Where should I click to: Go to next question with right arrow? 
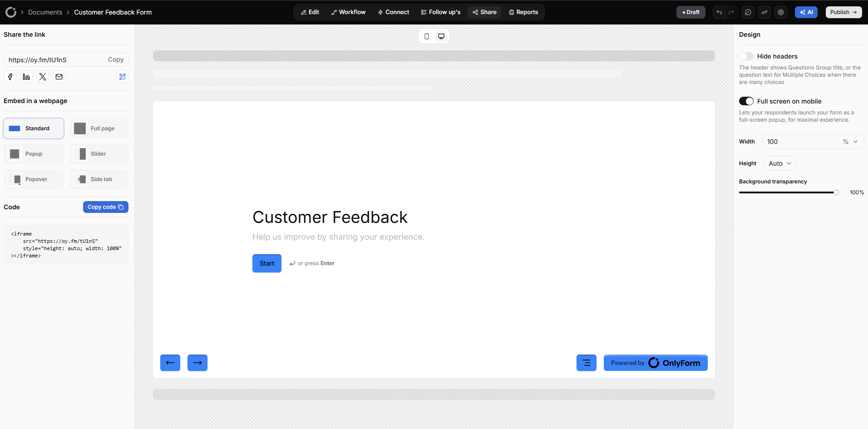point(197,363)
